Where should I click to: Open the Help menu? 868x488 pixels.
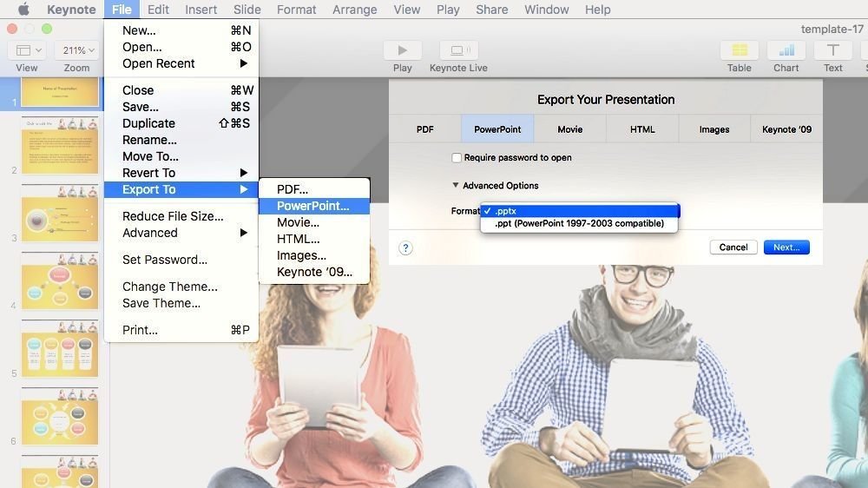pyautogui.click(x=598, y=10)
